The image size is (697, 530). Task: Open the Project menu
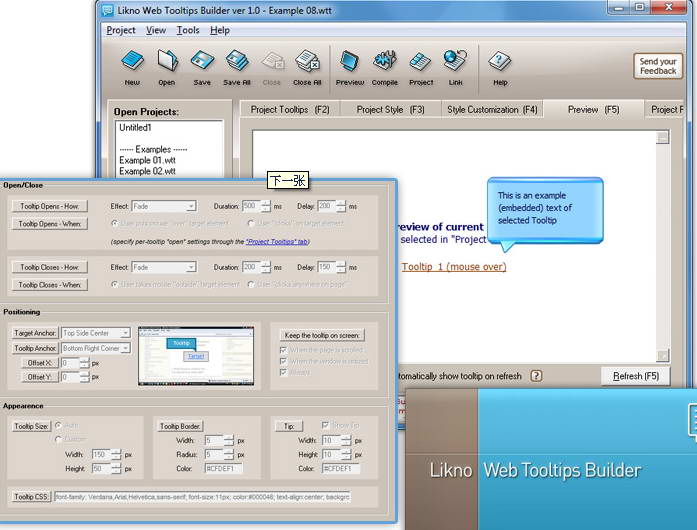(x=120, y=30)
